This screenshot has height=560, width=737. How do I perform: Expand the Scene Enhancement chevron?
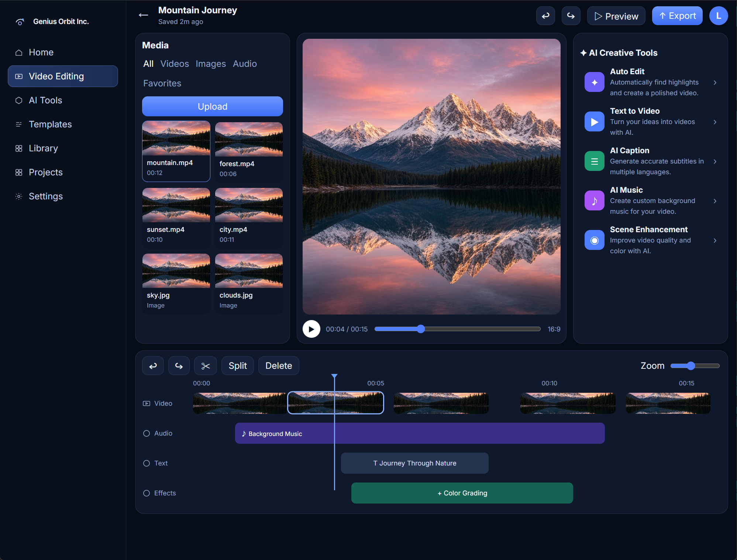pos(715,240)
